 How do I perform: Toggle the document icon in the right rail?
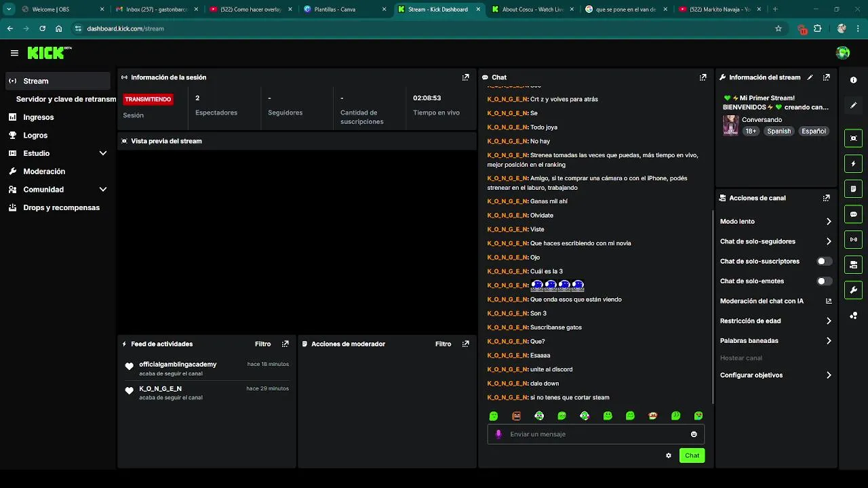pos(853,188)
